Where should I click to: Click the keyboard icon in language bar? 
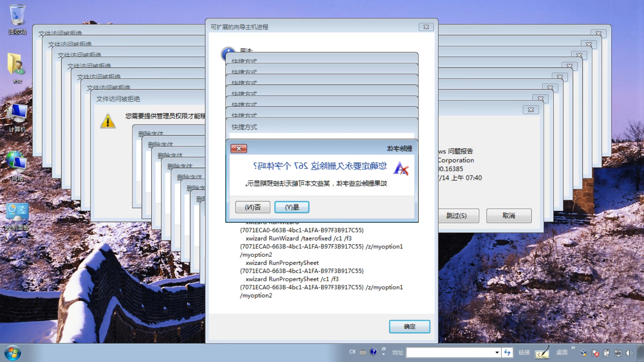tap(363, 352)
